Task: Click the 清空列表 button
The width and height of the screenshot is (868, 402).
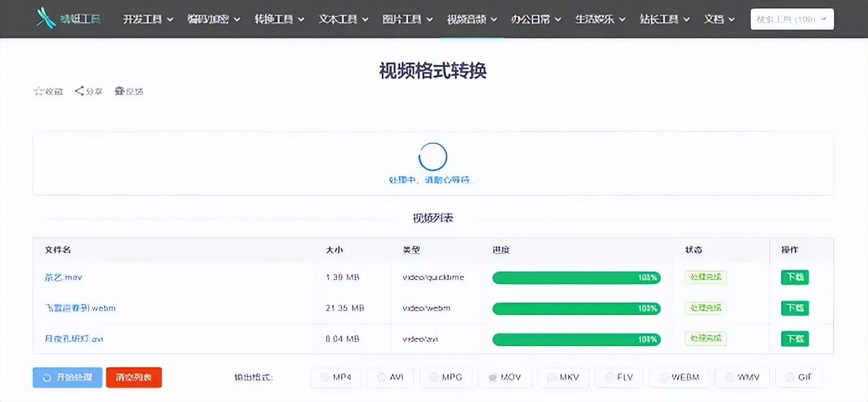Action: 133,377
